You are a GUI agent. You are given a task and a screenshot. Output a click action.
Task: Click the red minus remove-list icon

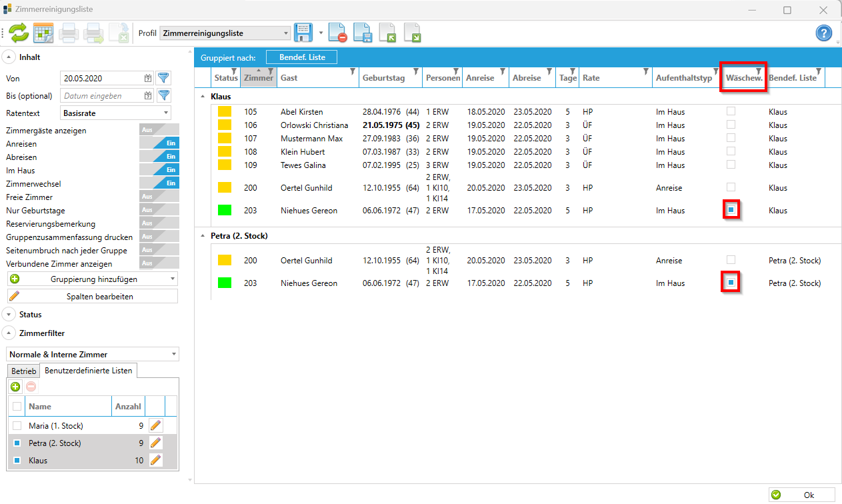31,386
